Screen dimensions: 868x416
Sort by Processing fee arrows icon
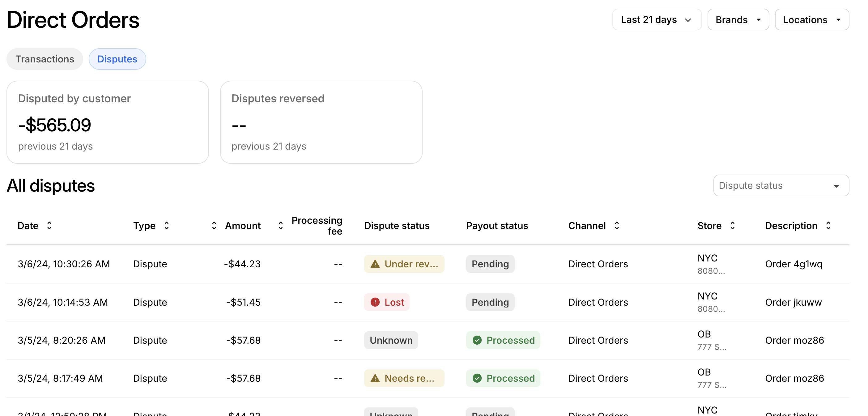(280, 225)
